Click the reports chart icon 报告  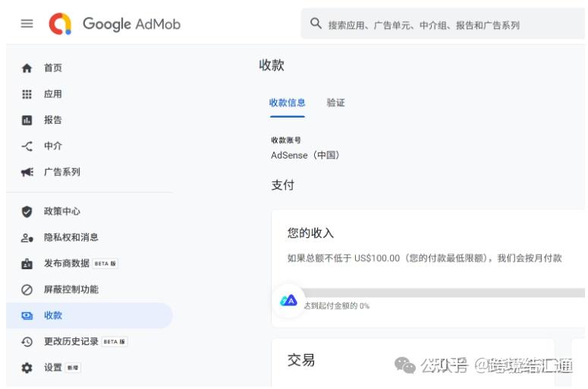(27, 121)
